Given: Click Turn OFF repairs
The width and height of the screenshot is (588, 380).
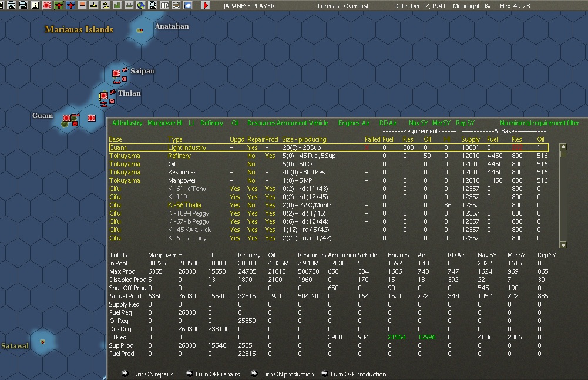Looking at the screenshot, I should [x=213, y=374].
